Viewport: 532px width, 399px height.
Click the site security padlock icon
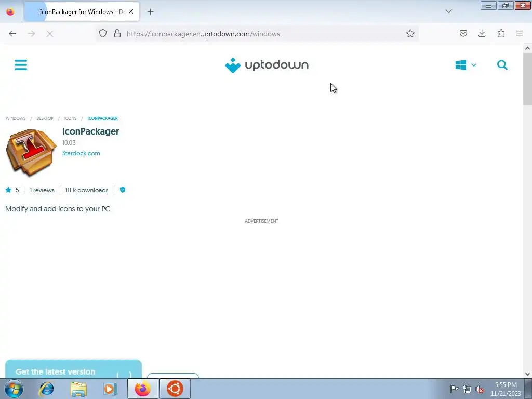click(x=117, y=33)
